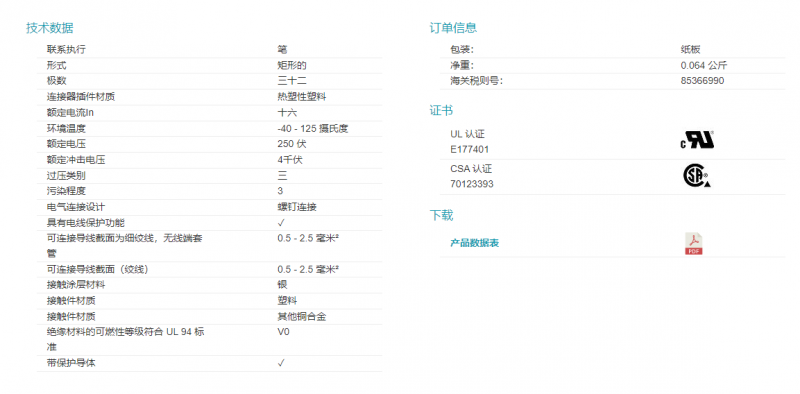Select UL certificate number E177401
The image size is (800, 394).
[x=469, y=150]
